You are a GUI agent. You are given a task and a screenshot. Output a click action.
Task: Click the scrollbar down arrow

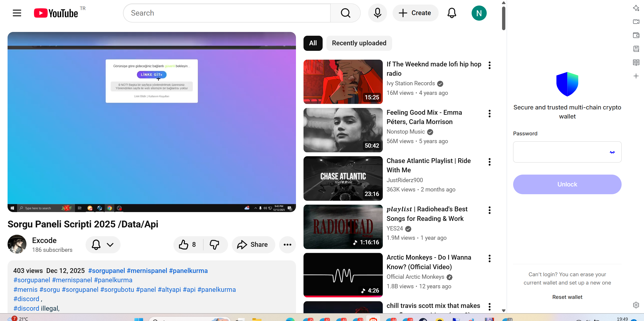click(504, 310)
